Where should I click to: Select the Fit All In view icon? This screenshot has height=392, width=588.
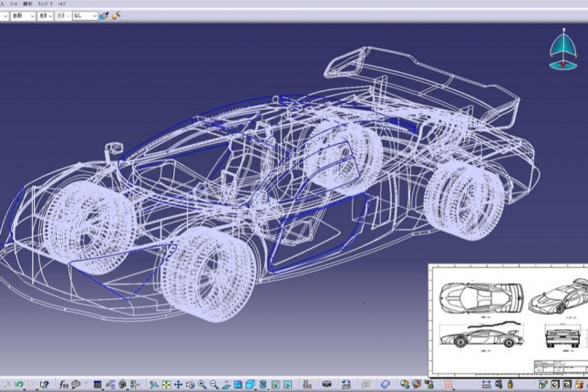[165, 385]
